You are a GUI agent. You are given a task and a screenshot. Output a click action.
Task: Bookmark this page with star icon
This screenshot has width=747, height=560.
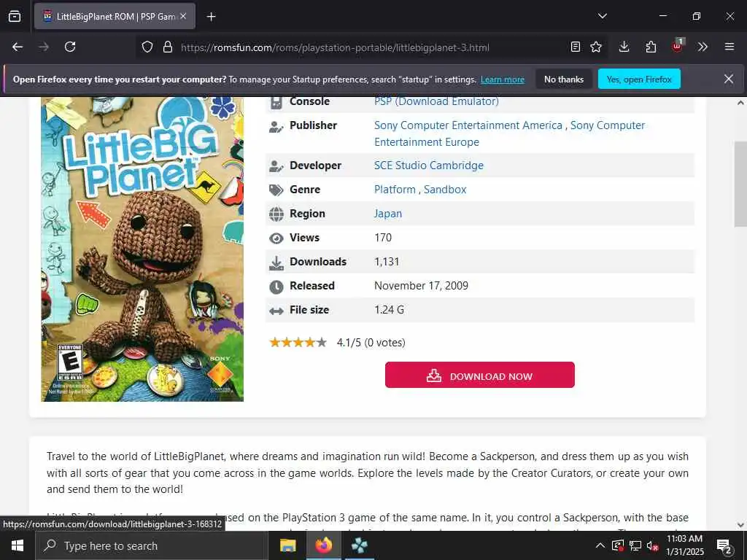[595, 47]
